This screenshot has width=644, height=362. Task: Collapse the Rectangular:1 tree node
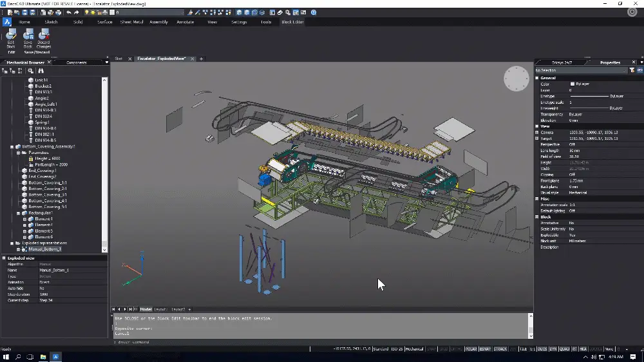(x=19, y=213)
